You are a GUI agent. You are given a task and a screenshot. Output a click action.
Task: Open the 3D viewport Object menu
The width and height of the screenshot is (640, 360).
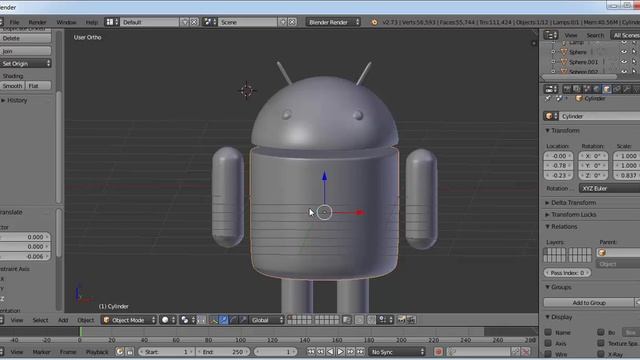pos(85,320)
